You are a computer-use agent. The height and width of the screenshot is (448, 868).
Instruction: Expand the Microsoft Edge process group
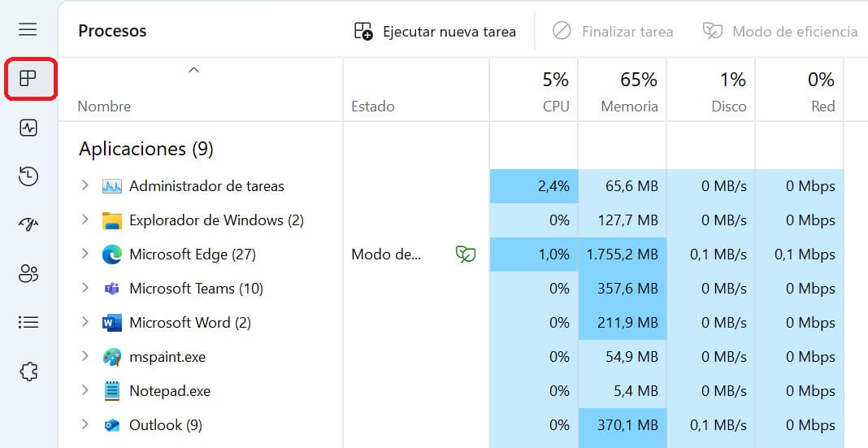85,254
